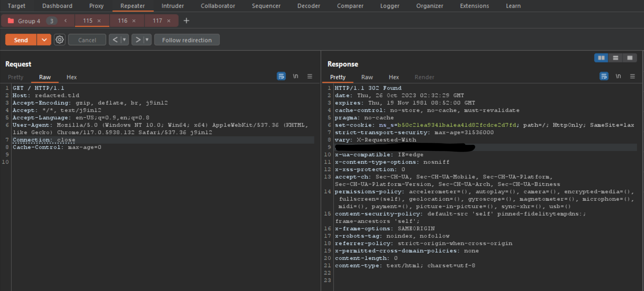This screenshot has height=291, width=644.
Task: Go to the Extensions tab
Action: (x=474, y=6)
